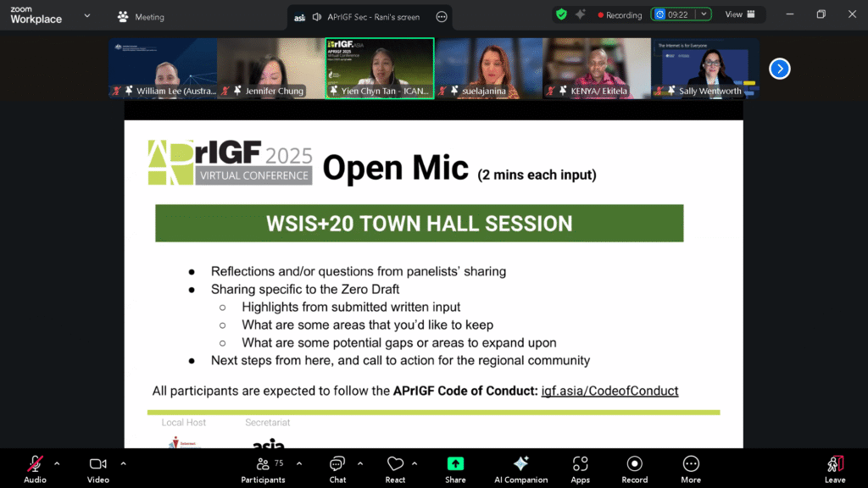Show next participants with the blue arrow
This screenshot has width=868, height=488.
779,69
